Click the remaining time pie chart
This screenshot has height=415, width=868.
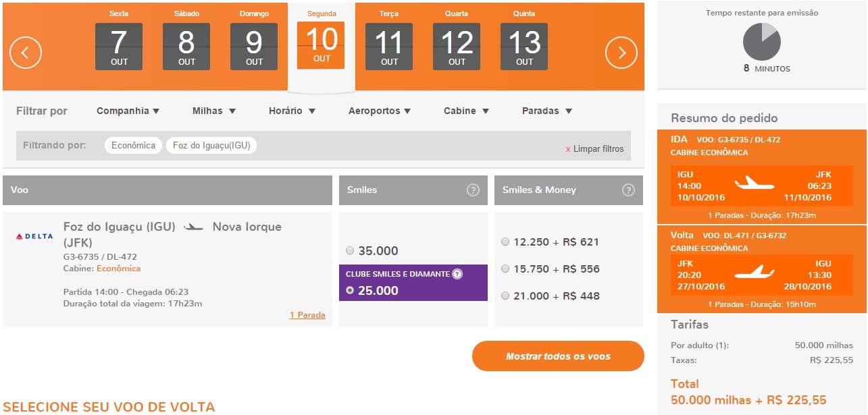pos(761,41)
